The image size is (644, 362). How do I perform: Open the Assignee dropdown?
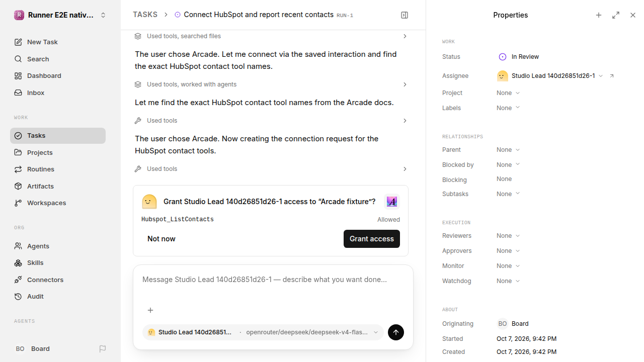pyautogui.click(x=550, y=76)
